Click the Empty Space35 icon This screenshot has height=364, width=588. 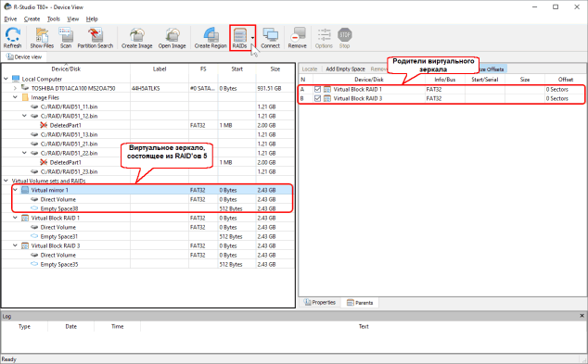[x=34, y=264]
